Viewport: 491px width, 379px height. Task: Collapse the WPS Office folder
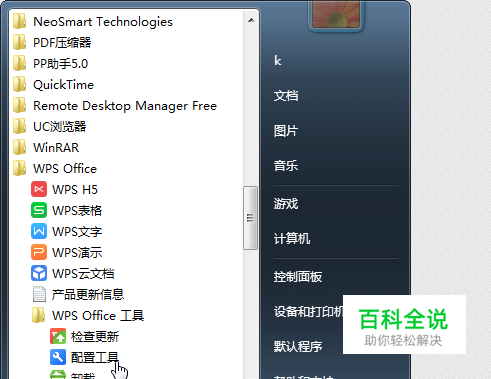point(65,169)
